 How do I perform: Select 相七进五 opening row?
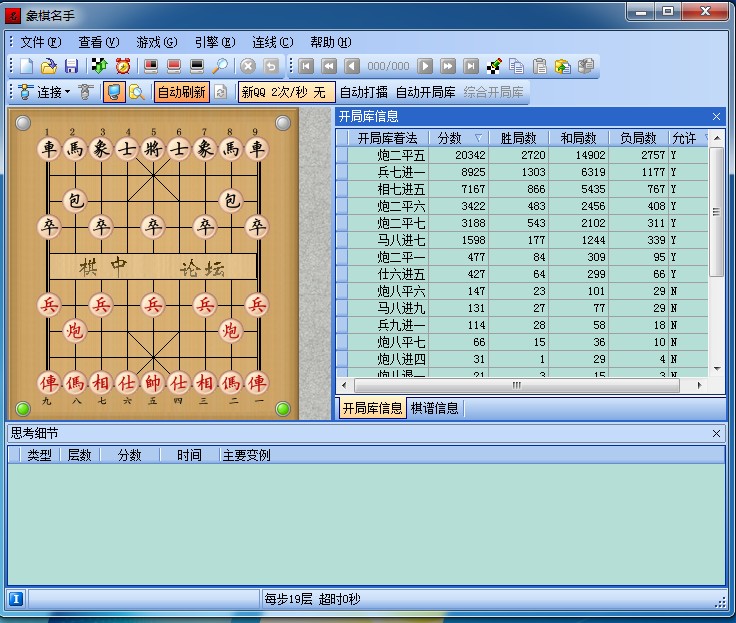point(522,189)
